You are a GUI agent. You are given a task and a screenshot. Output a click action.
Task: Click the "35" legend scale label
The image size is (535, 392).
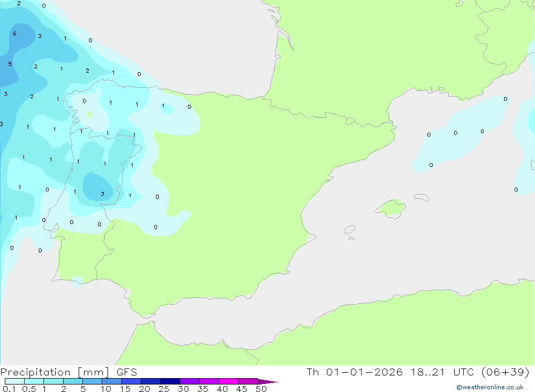click(203, 389)
